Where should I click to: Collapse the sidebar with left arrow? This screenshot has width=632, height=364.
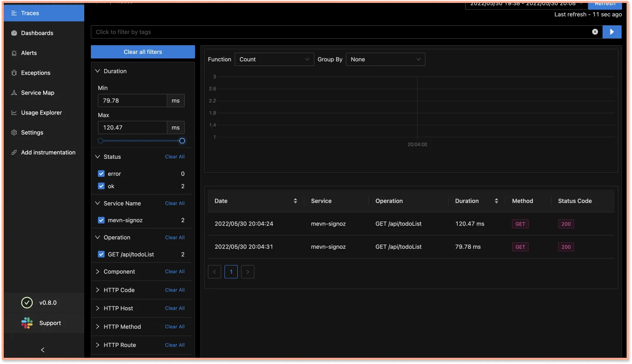(43, 350)
